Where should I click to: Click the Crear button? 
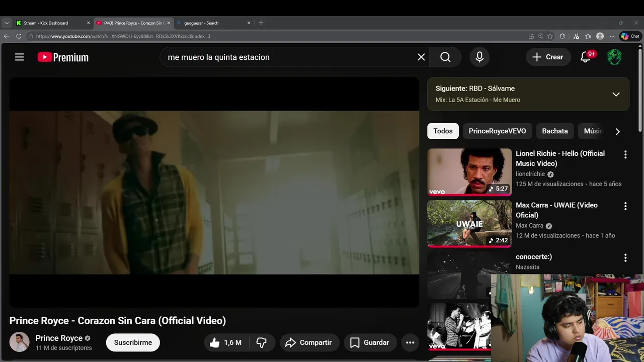tap(548, 57)
